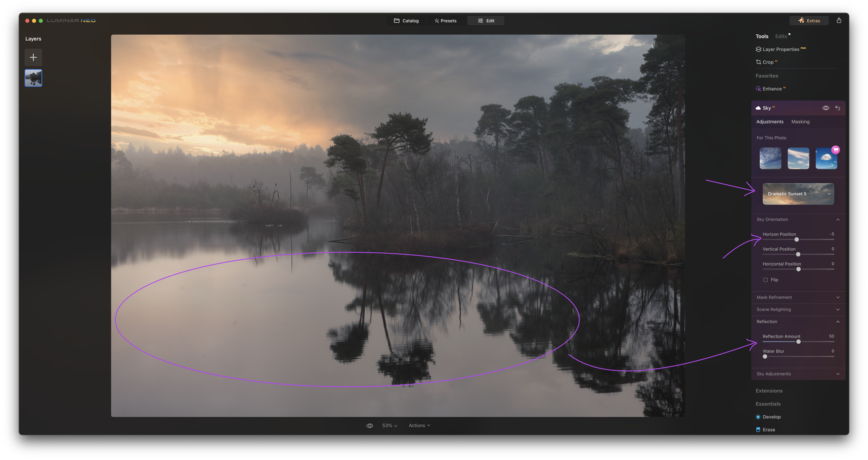Image resolution: width=868 pixels, height=460 pixels.
Task: Click the share export icon
Action: (x=839, y=20)
